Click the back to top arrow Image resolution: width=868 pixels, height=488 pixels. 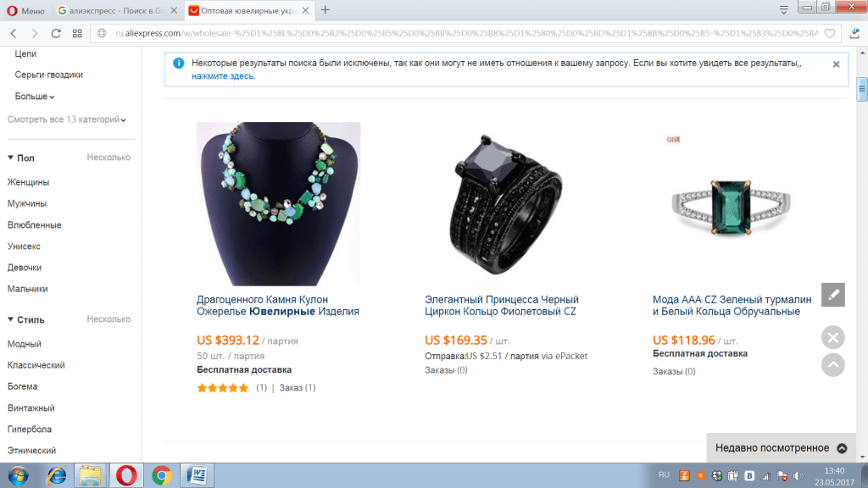pos(832,364)
